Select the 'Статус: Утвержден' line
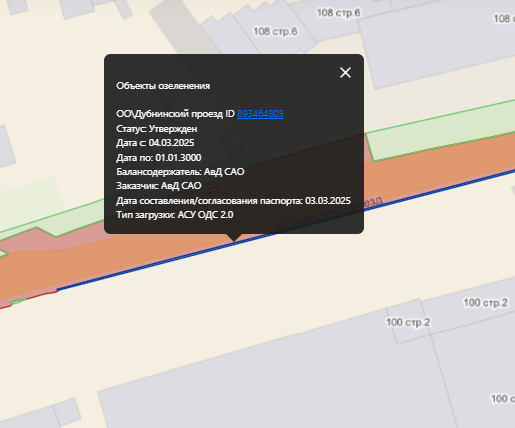The image size is (515, 428). point(157,129)
